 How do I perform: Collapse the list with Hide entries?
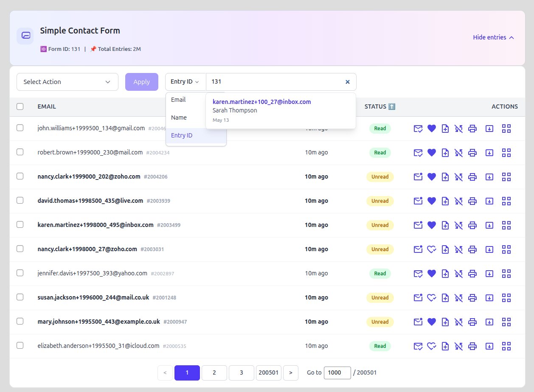click(493, 37)
